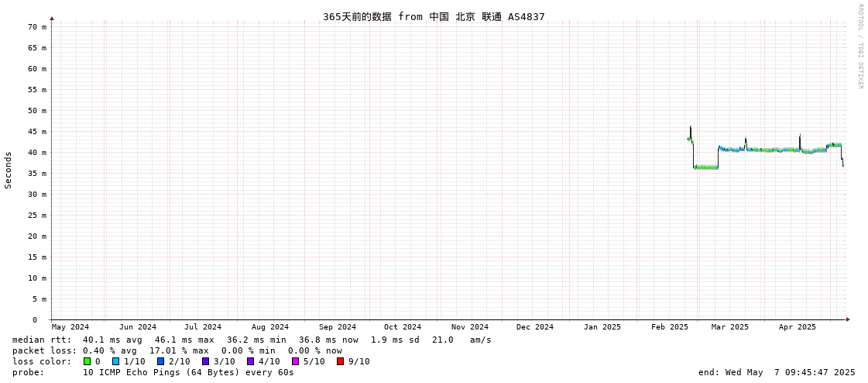Click the '17.01 % max' packet loss value

click(179, 350)
